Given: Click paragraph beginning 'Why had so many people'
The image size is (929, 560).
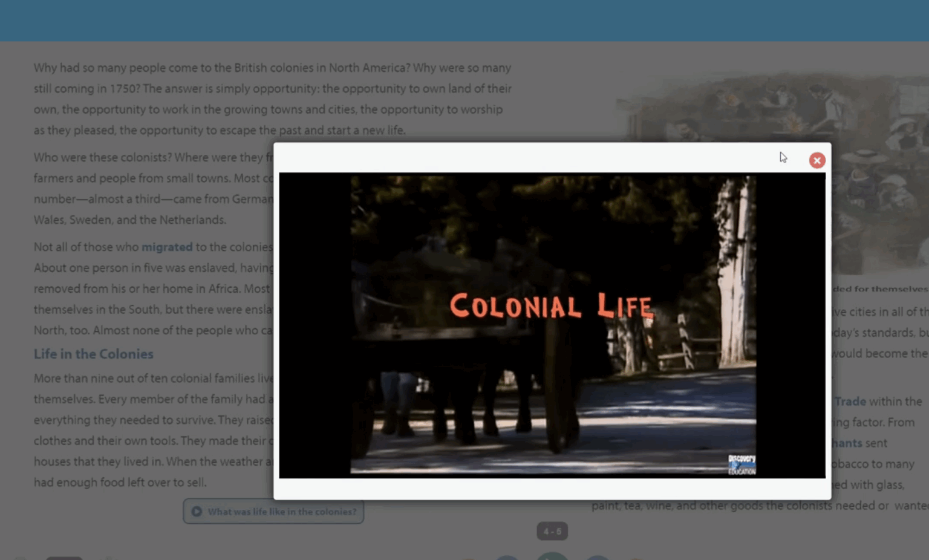Looking at the screenshot, I should pyautogui.click(x=272, y=99).
